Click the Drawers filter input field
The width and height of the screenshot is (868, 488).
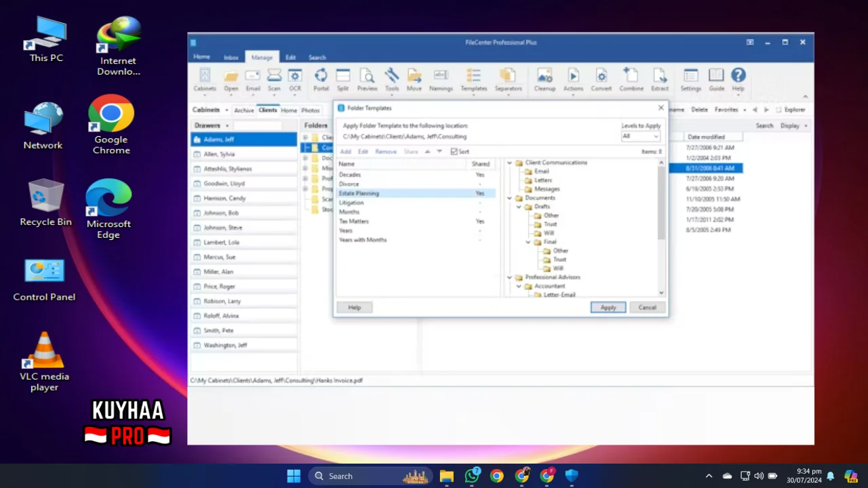pyautogui.click(x=258, y=125)
